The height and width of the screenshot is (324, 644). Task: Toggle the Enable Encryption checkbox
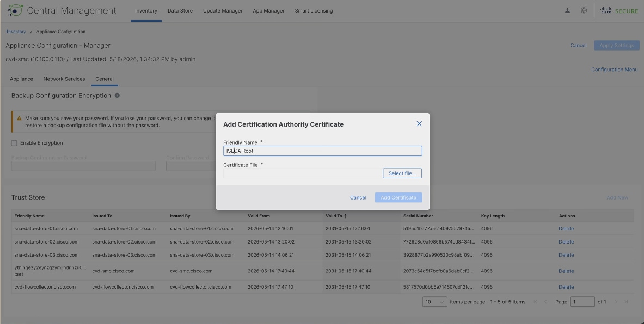14,143
